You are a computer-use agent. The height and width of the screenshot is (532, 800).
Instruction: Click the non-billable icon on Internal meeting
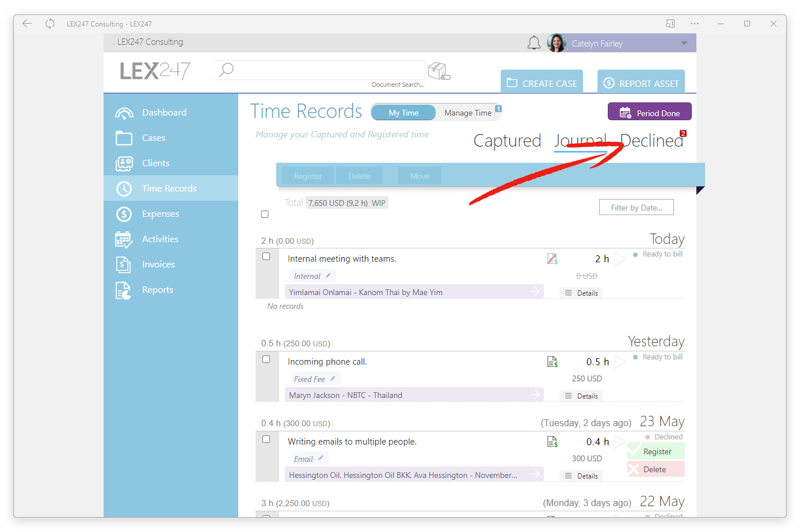click(x=553, y=259)
